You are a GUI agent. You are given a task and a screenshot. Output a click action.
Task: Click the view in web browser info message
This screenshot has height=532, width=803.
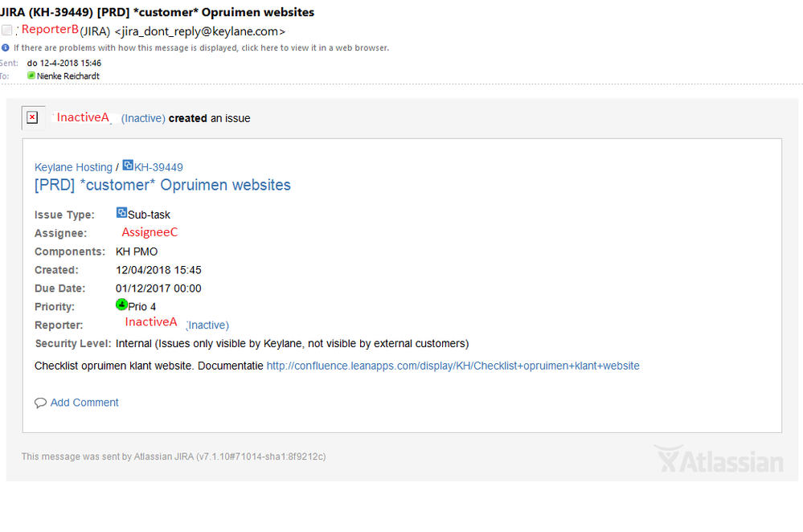(x=201, y=47)
